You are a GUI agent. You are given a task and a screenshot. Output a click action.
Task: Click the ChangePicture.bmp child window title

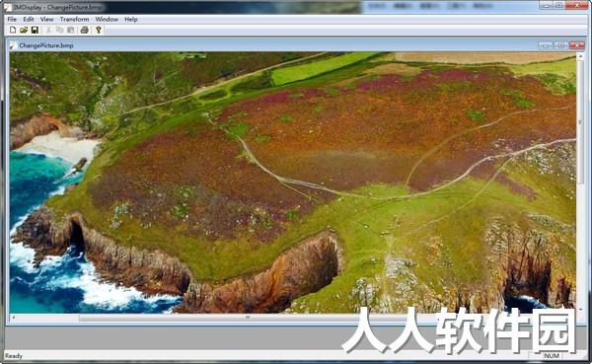coord(46,45)
